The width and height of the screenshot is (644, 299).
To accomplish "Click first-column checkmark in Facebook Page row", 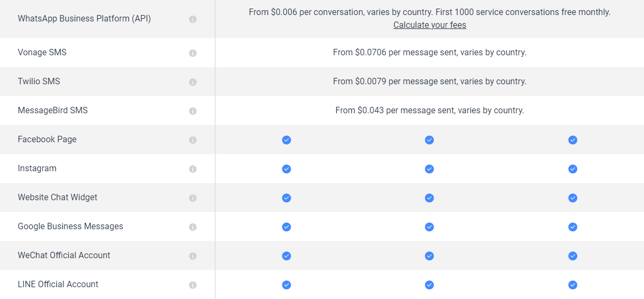I will coord(287,140).
